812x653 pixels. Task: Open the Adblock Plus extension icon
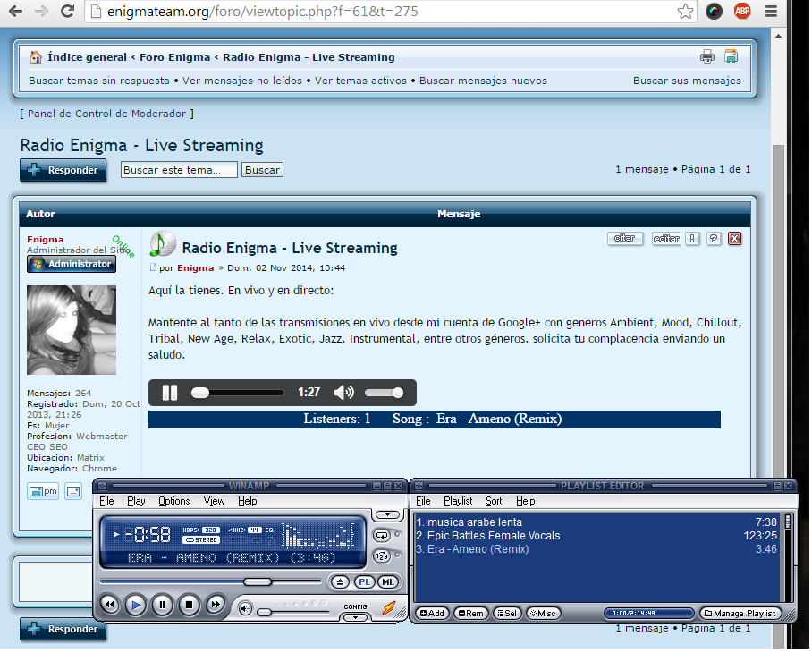point(741,12)
